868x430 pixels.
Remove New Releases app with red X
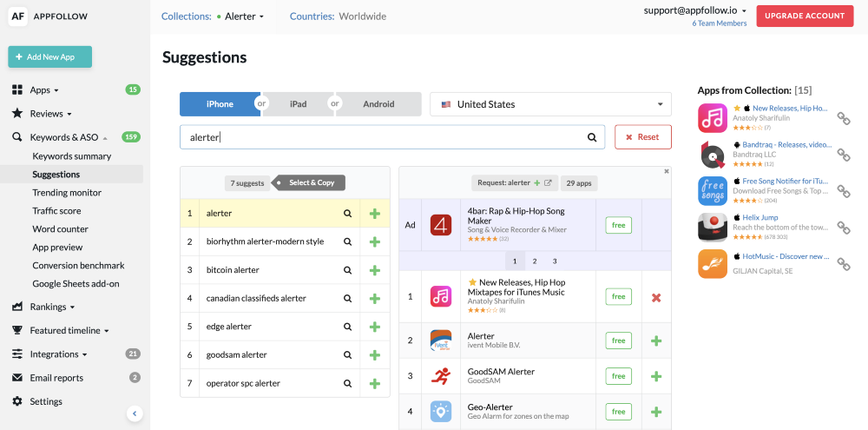[x=656, y=297]
